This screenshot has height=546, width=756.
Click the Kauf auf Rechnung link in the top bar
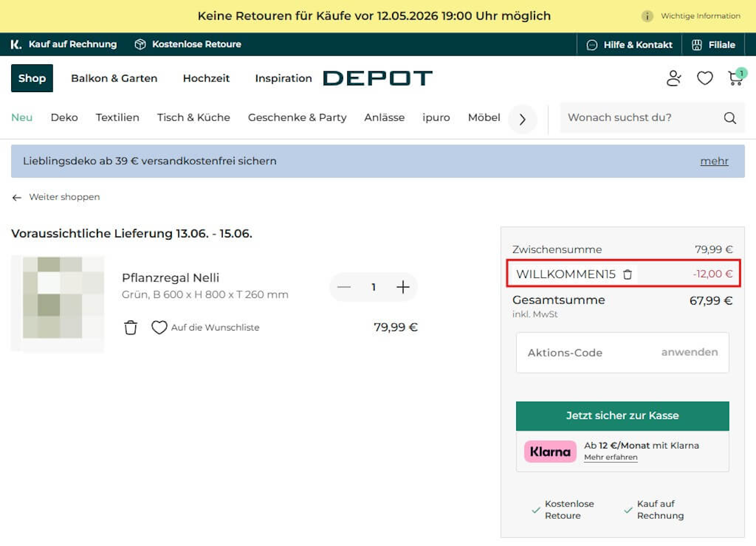pyautogui.click(x=73, y=44)
